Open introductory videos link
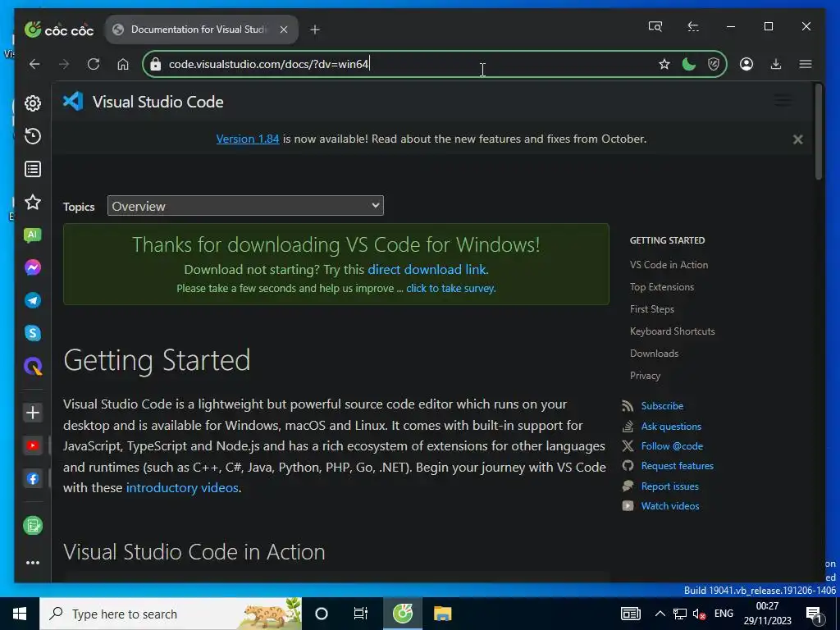 click(x=182, y=487)
